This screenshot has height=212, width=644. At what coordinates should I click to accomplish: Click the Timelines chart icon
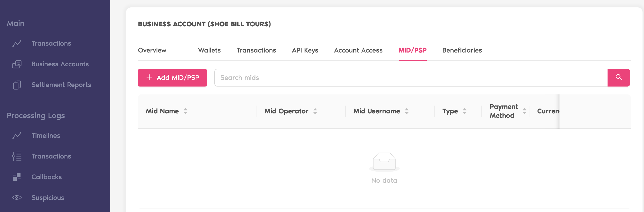pyautogui.click(x=17, y=136)
